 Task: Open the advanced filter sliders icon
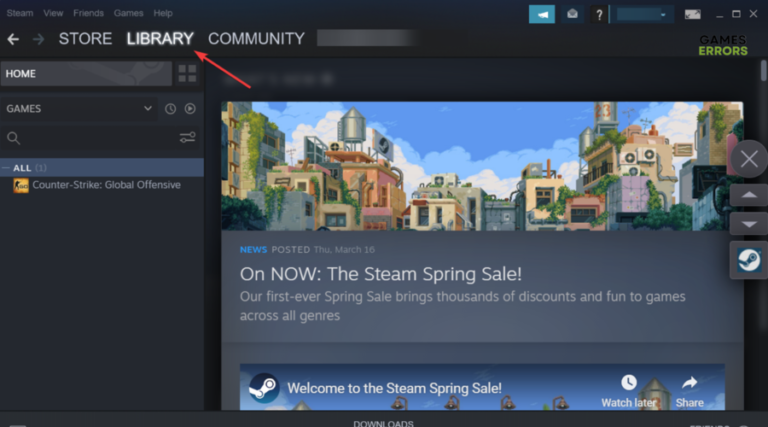(x=188, y=138)
